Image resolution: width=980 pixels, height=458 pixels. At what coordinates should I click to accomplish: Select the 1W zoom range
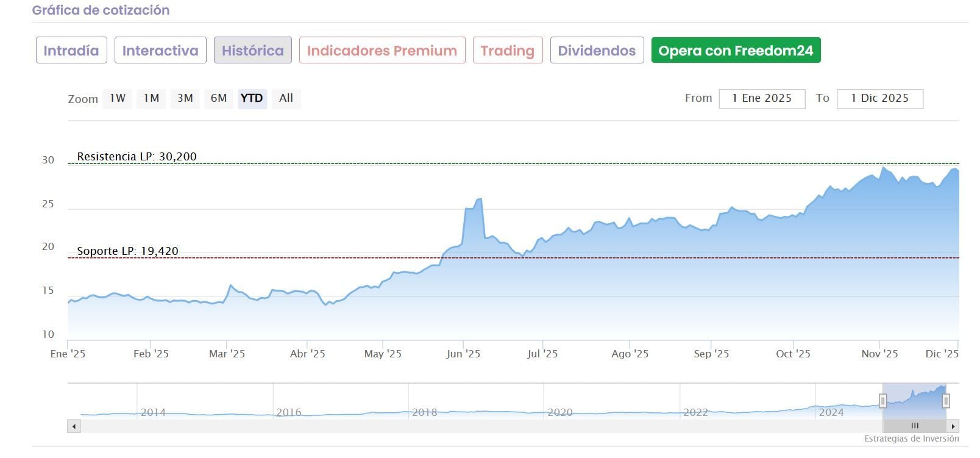coord(118,98)
